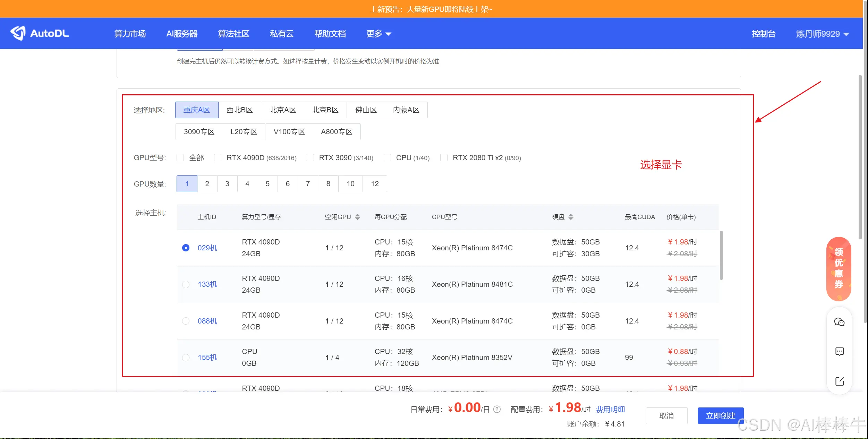Viewport: 868px width, 439px height.
Task: Select the 北京B区 region tab
Action: click(325, 110)
